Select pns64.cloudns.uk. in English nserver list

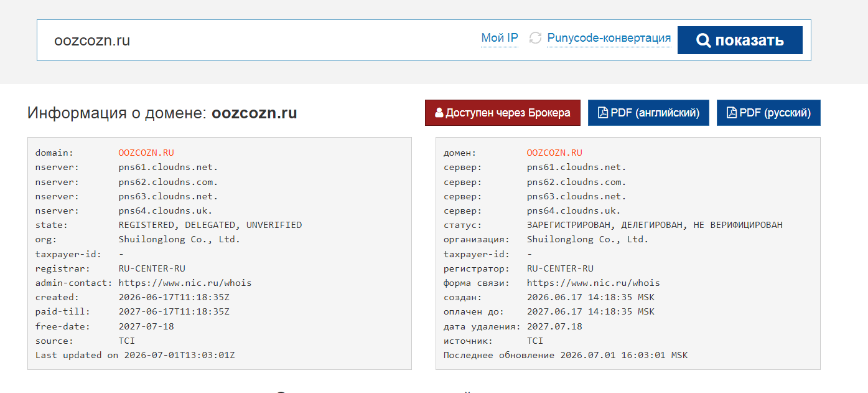[x=166, y=211]
